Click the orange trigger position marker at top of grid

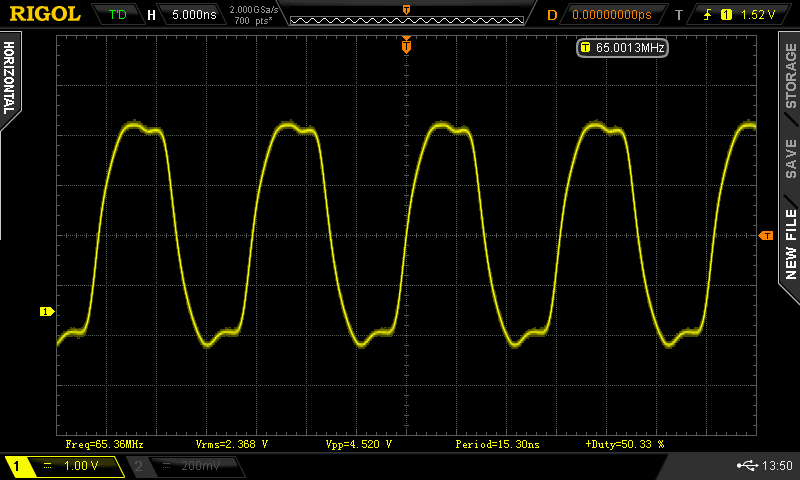click(x=406, y=45)
